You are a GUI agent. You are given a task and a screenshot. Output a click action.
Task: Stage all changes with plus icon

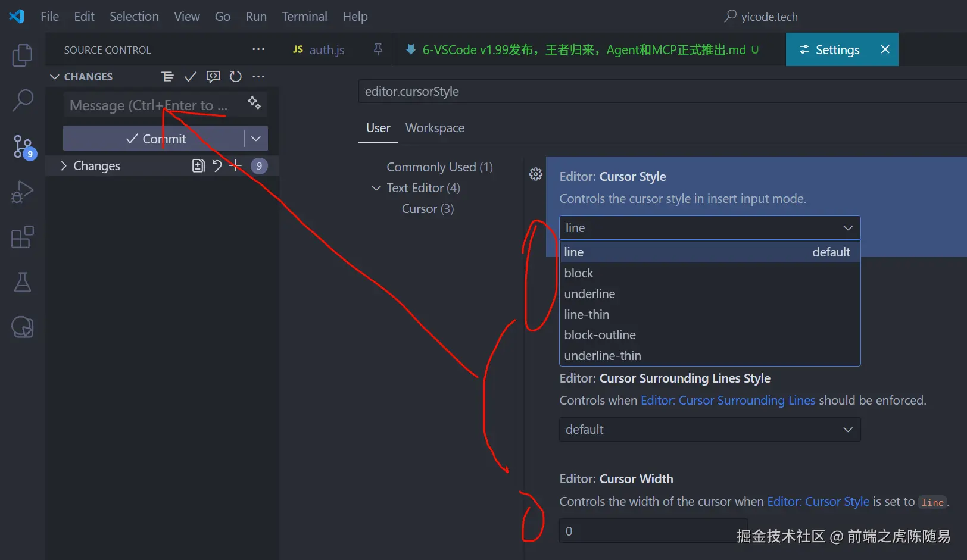click(236, 165)
